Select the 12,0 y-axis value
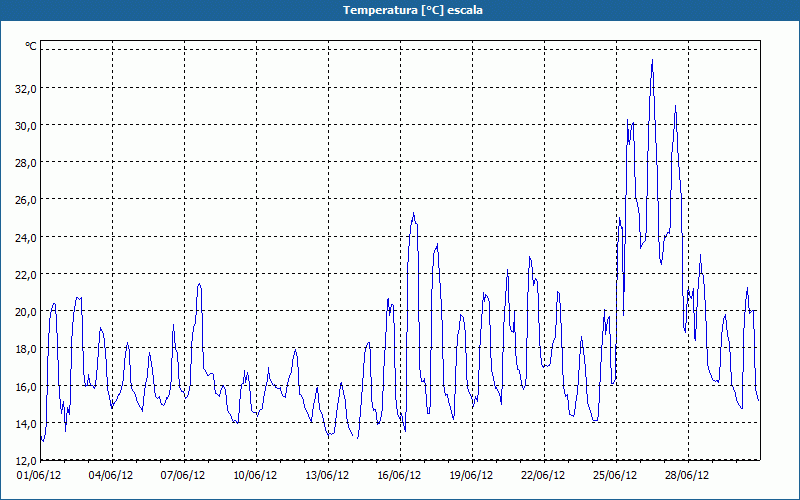This screenshot has height=500, width=800. (x=26, y=461)
